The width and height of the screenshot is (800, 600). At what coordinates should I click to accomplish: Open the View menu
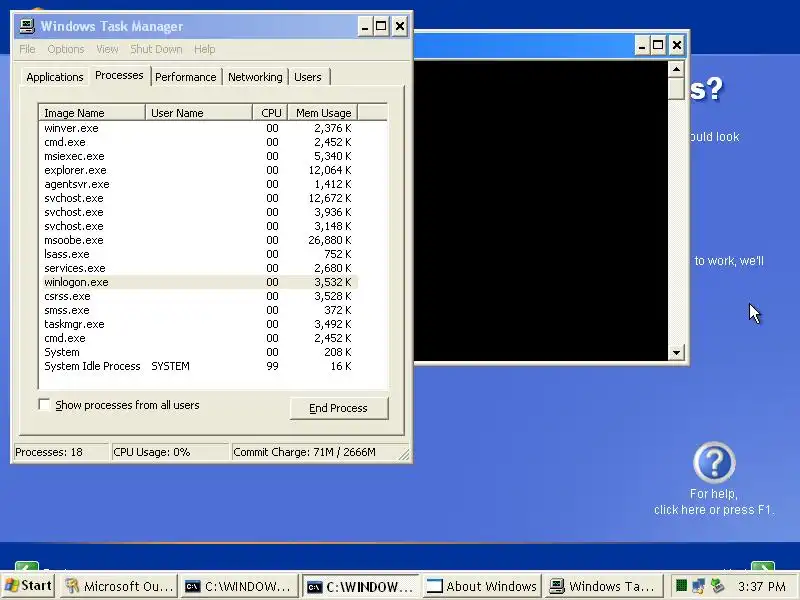107,49
